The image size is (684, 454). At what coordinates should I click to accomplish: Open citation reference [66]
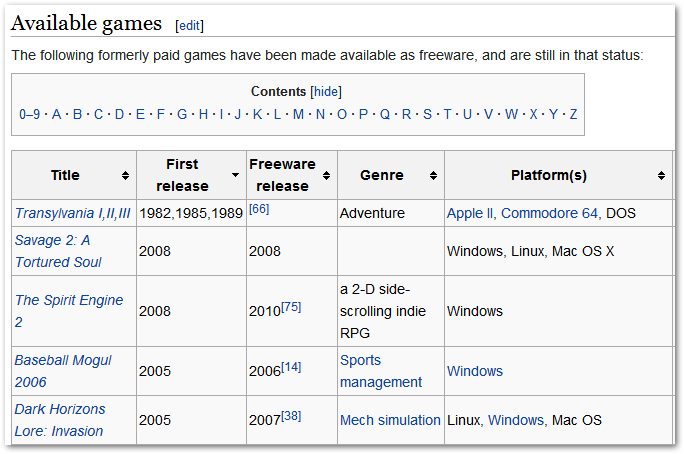click(x=259, y=209)
